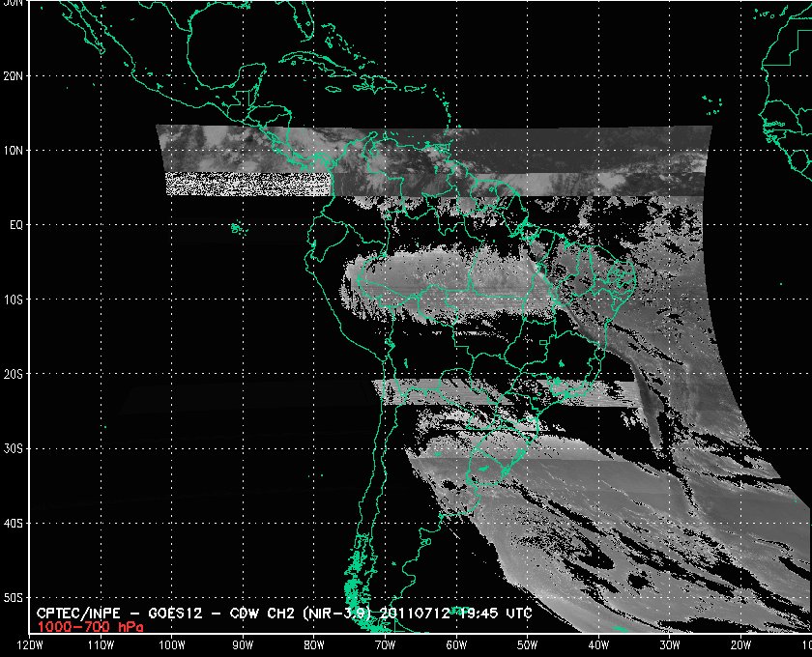Click the CPTEC/INPE text in the caption
The image size is (812, 657).
72,614
